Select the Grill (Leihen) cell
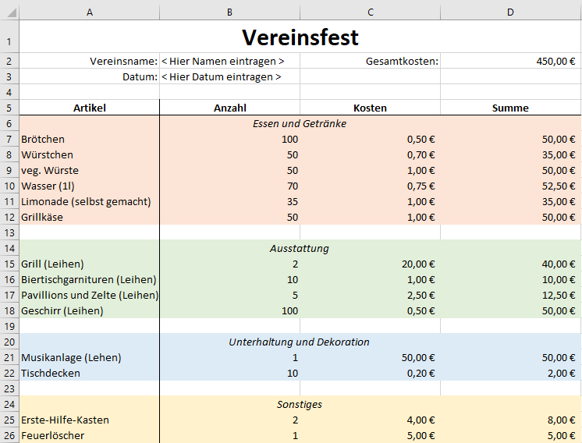The image size is (582, 443). (89, 264)
